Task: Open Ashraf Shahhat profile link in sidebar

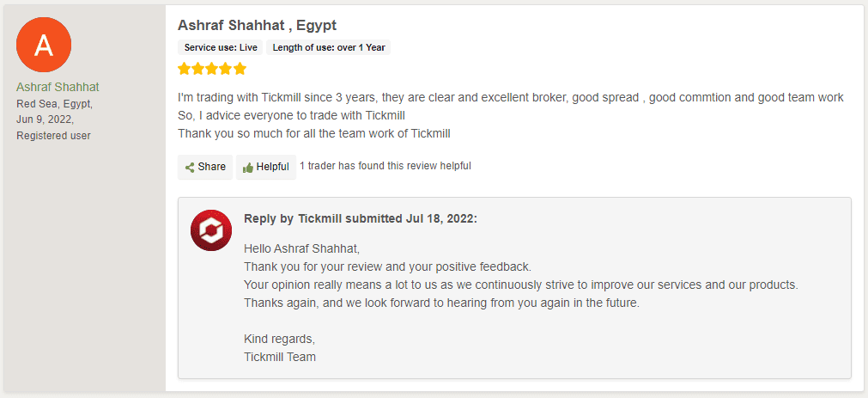Action: (x=58, y=87)
